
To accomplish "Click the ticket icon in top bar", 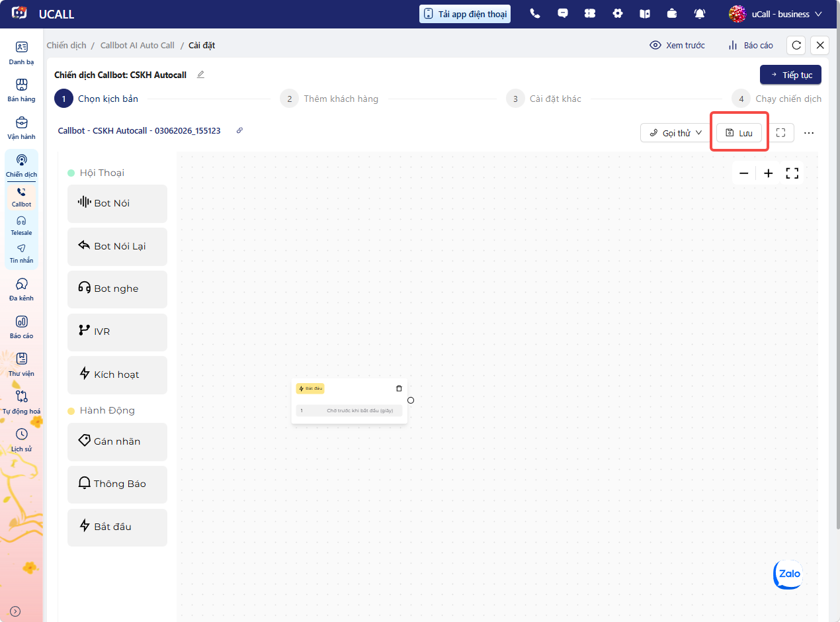I will pyautogui.click(x=590, y=14).
